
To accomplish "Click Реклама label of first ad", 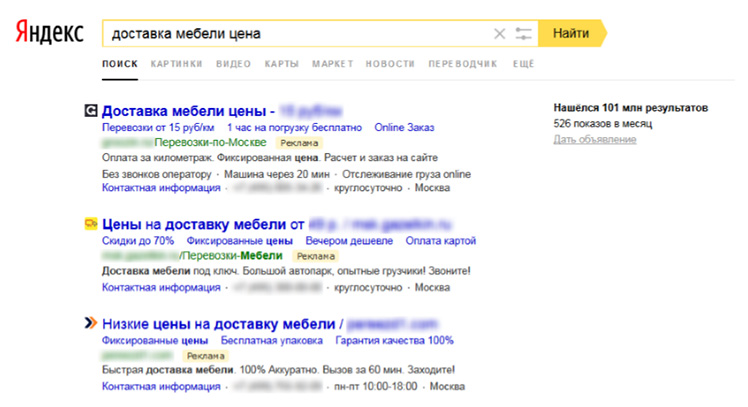I will (299, 143).
